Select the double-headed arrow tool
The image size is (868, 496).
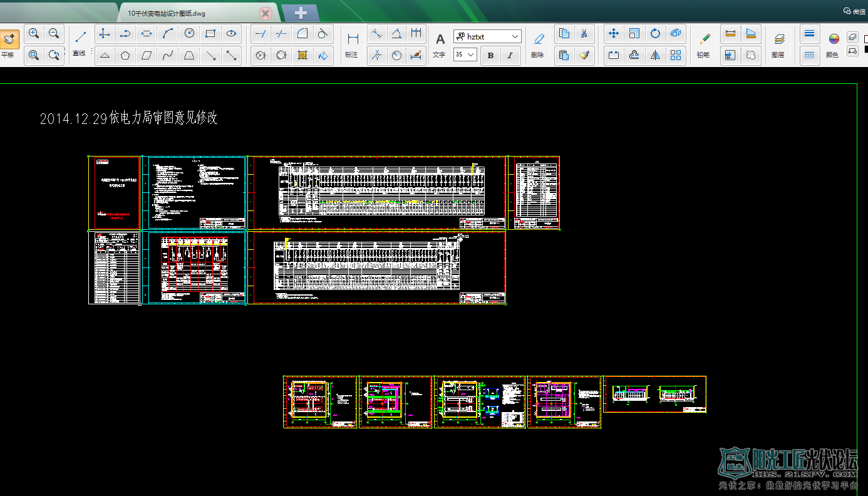pyautogui.click(x=231, y=55)
